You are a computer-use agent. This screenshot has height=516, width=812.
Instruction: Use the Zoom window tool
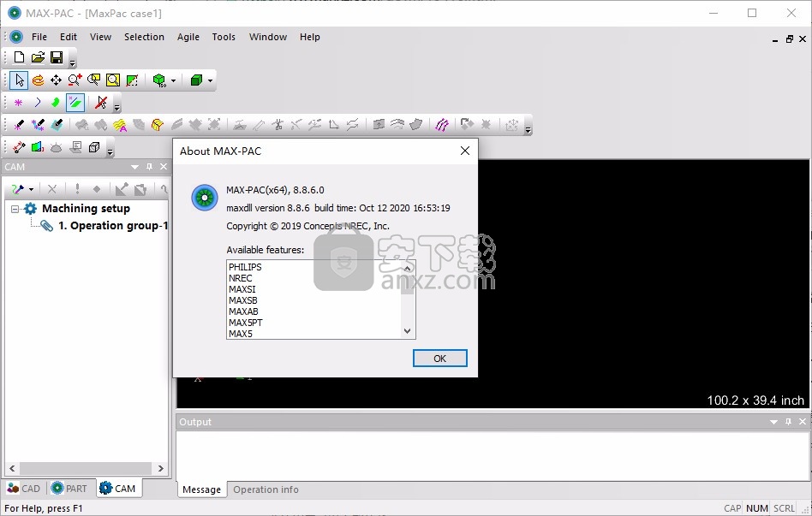click(93, 80)
